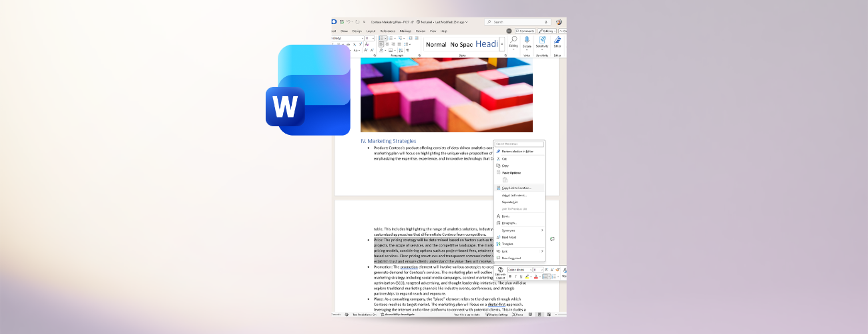Choose Read Aloud in context menu
This screenshot has width=868, height=334.
tap(519, 237)
